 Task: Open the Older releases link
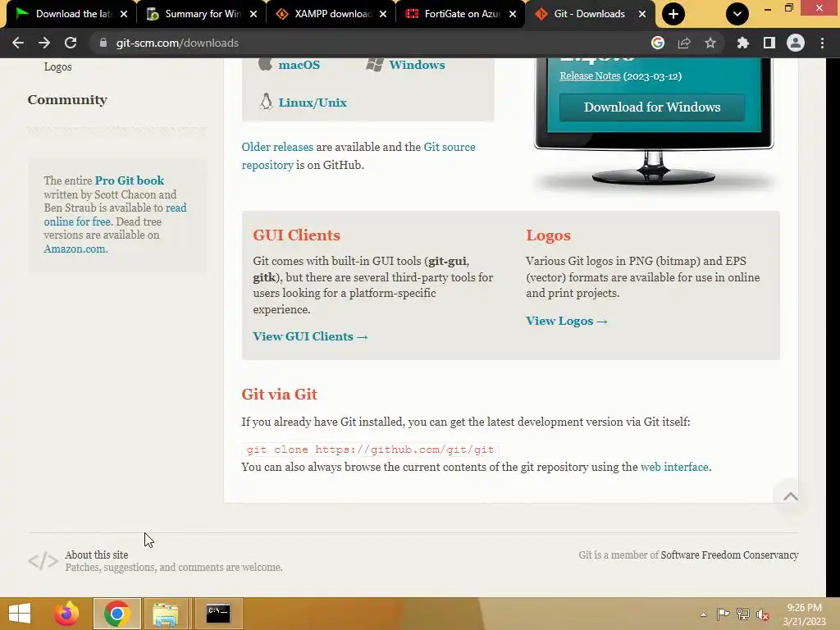point(277,147)
